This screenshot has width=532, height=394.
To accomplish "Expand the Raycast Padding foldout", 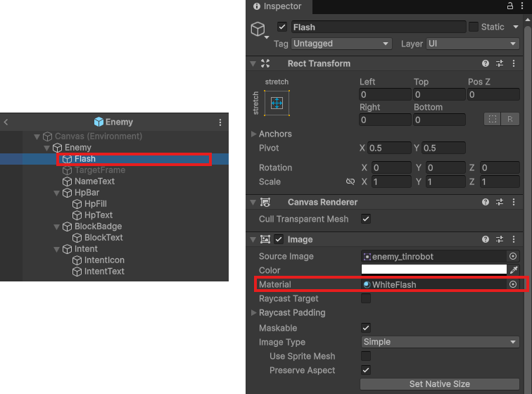I will coord(253,312).
